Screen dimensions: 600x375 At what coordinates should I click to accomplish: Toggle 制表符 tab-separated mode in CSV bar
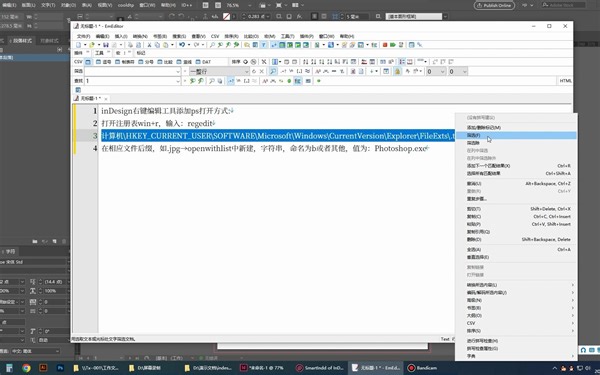pos(125,62)
